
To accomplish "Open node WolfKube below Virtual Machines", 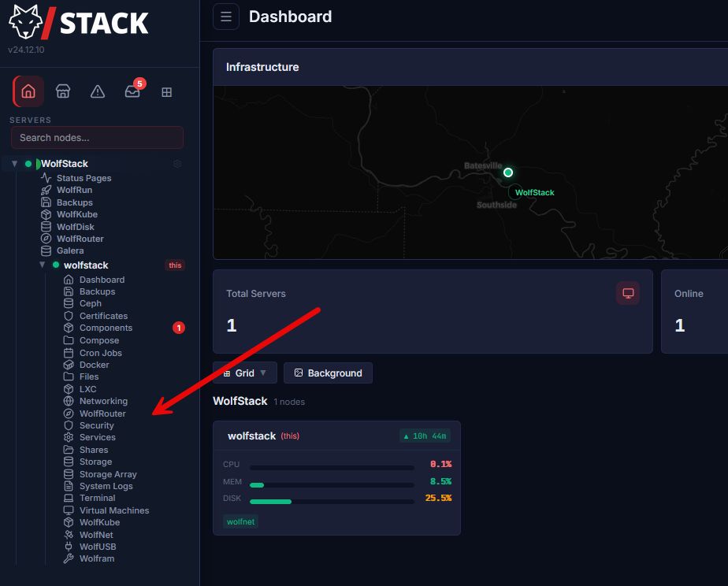I will pyautogui.click(x=99, y=522).
